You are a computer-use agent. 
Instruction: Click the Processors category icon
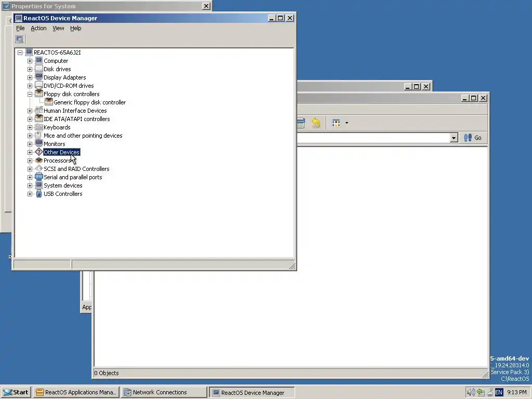click(38, 161)
